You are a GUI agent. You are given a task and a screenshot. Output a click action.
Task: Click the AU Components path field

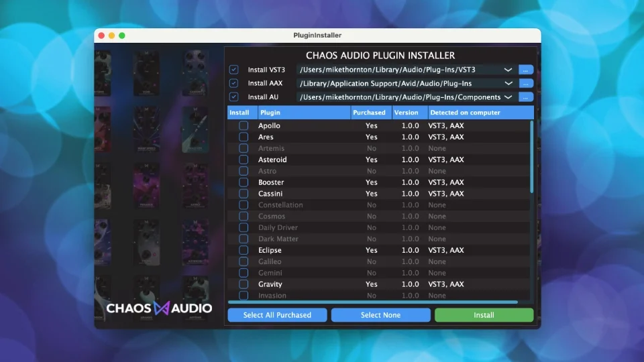tap(406, 97)
